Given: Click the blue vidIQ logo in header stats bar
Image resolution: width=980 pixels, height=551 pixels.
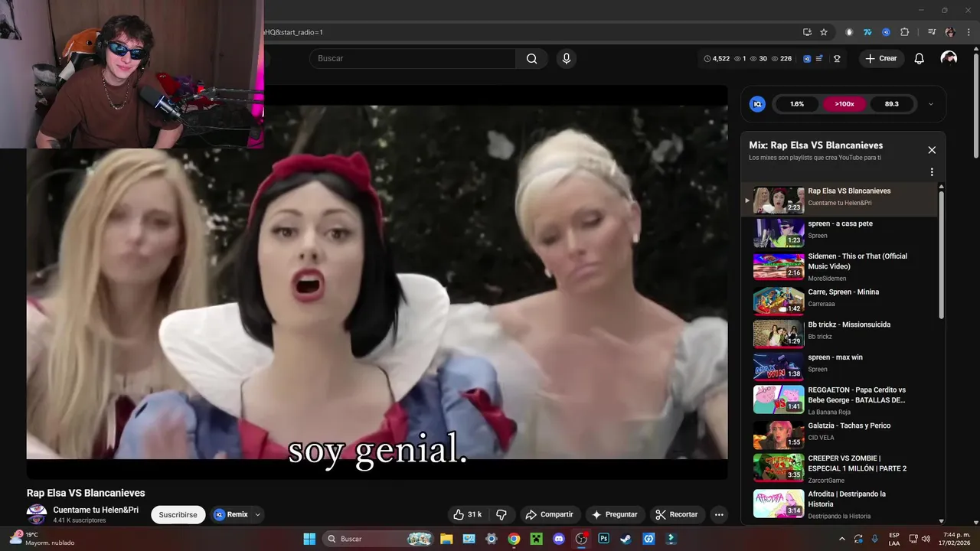Looking at the screenshot, I should coord(807,59).
